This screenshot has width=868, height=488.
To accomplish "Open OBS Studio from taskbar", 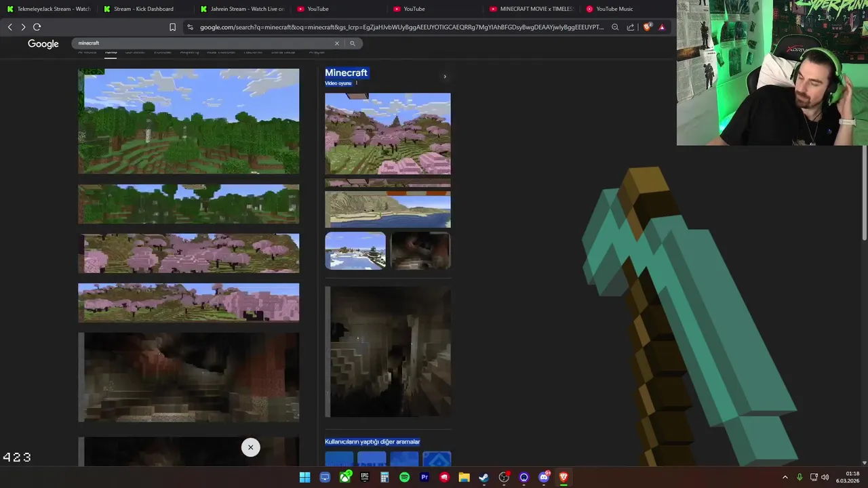I will point(504,477).
